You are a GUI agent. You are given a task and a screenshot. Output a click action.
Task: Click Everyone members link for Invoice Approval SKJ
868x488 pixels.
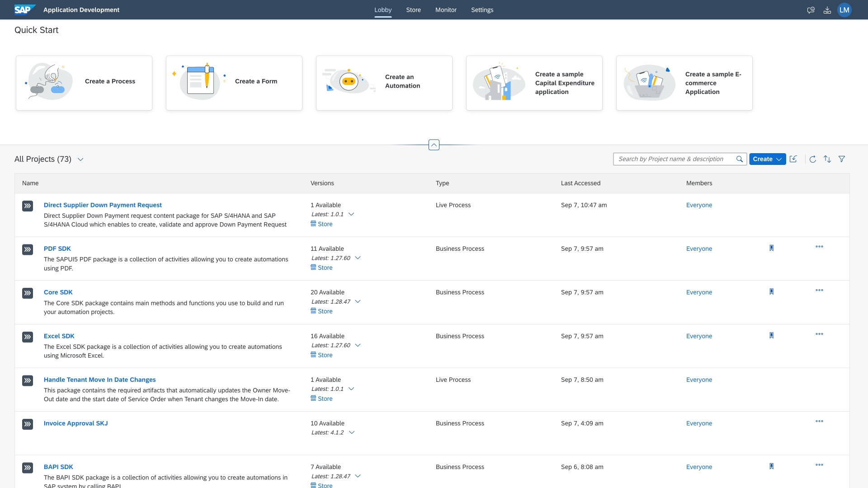(699, 423)
